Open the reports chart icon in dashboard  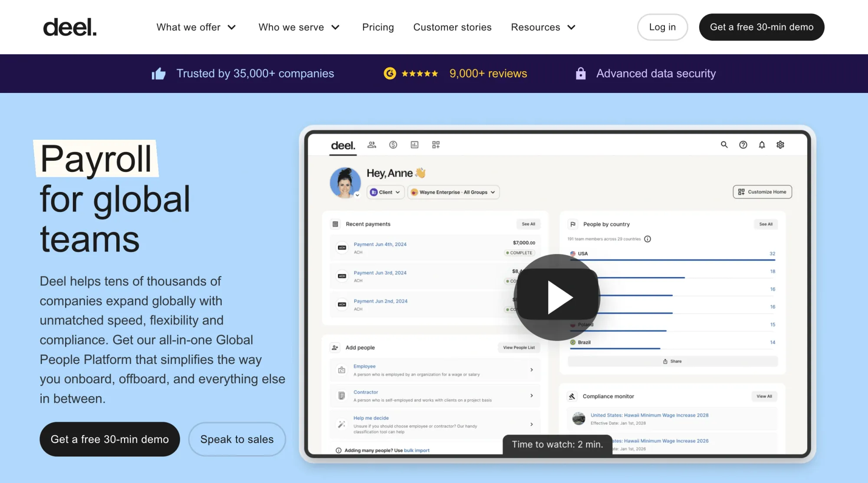point(414,145)
